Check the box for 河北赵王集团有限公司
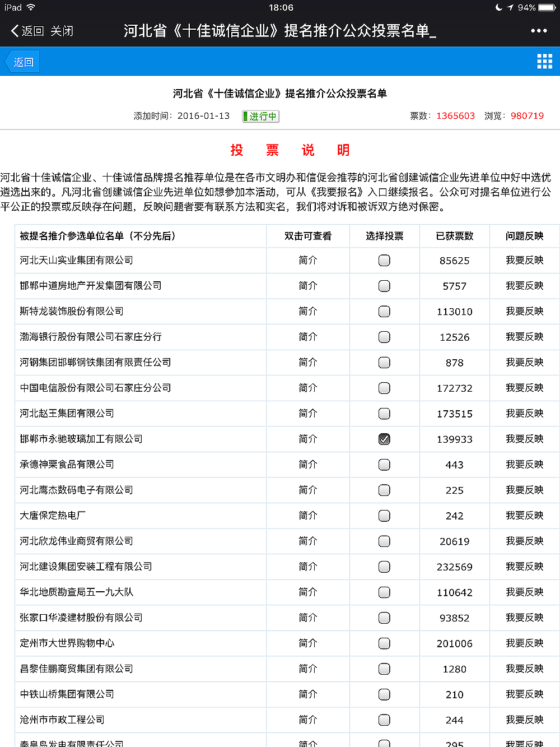Image resolution: width=560 pixels, height=747 pixels. pos(384,414)
